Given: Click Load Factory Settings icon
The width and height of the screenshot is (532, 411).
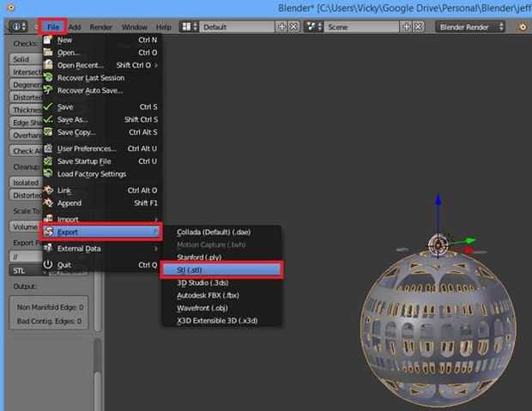Looking at the screenshot, I should [x=48, y=173].
